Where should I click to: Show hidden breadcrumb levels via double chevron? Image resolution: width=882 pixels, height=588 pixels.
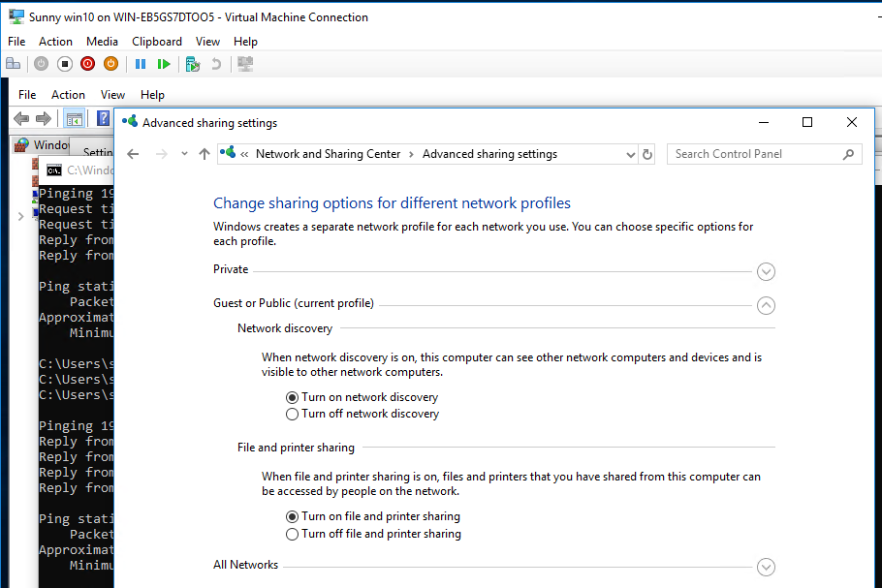click(x=244, y=154)
